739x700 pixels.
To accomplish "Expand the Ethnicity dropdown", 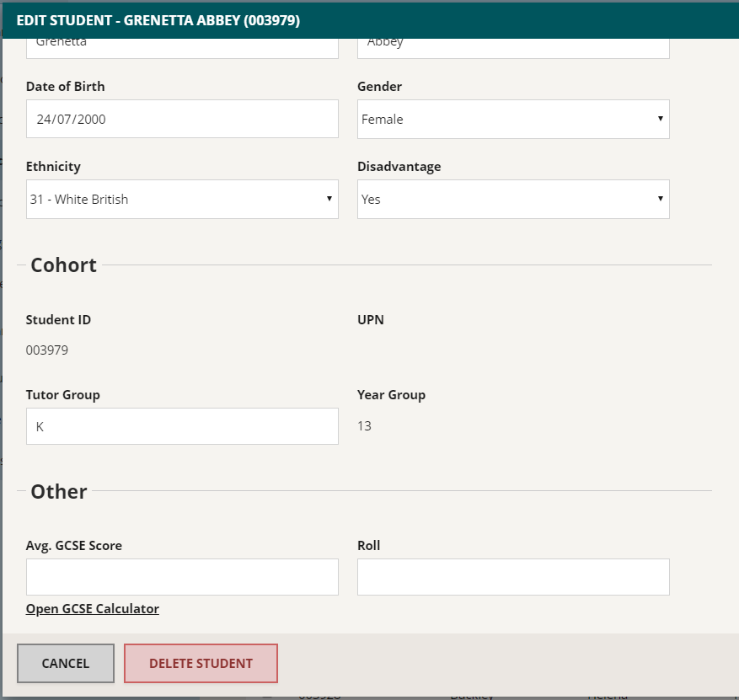I will 182,200.
